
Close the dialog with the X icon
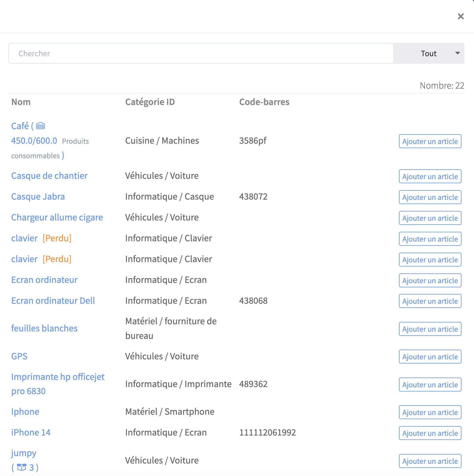(x=461, y=16)
